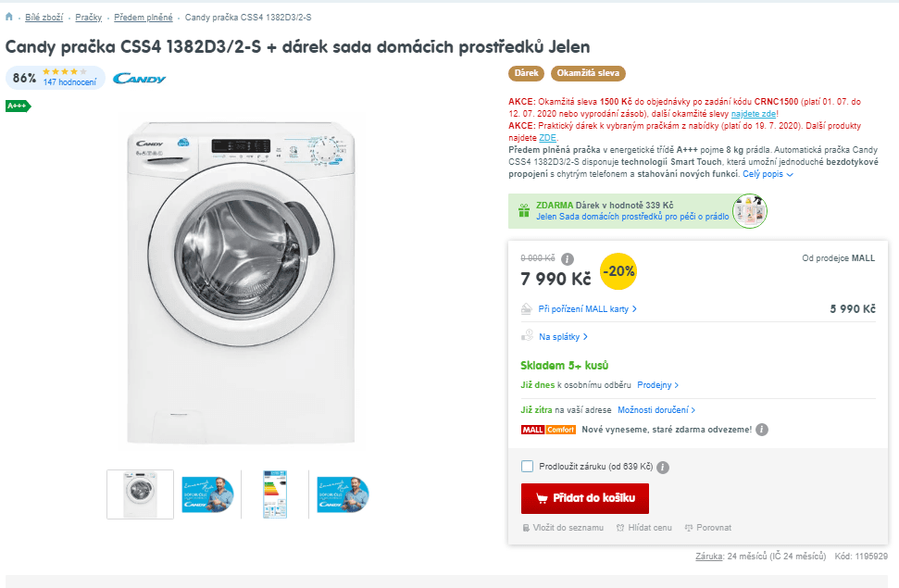The width and height of the screenshot is (899, 588).
Task: Click Porovnat to compare product
Action: [x=708, y=528]
